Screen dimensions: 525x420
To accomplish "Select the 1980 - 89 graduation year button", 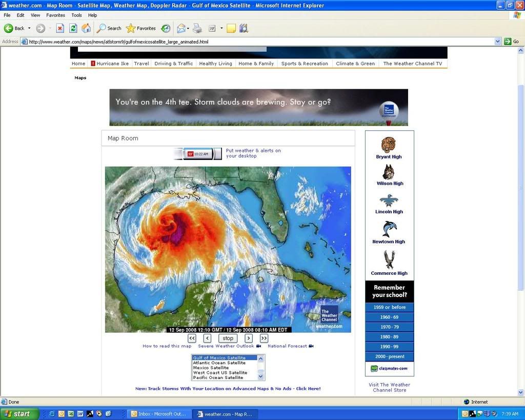I will (x=389, y=337).
